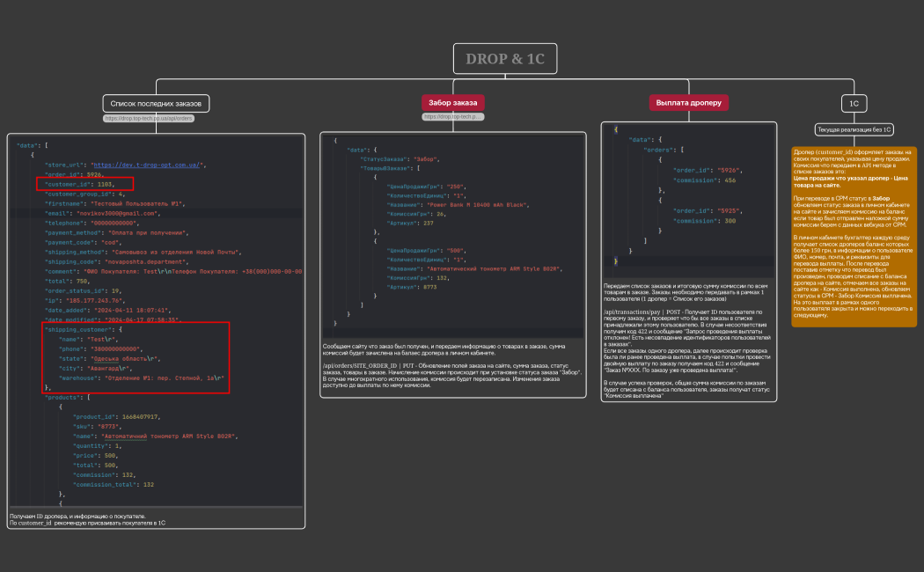Select the orange note about дропер commission
Screen dimensions: 924x572
pyautogui.click(x=854, y=237)
